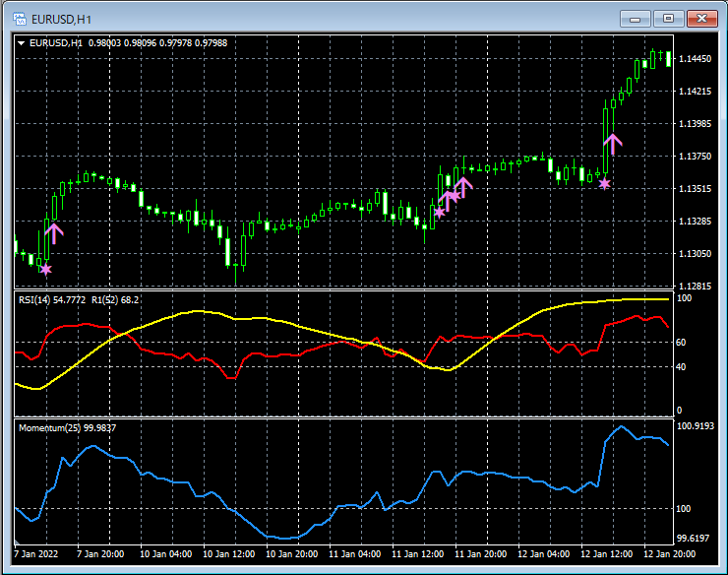728x575 pixels.
Task: Close the EURUSD,H1 chart window
Action: pyautogui.click(x=700, y=18)
